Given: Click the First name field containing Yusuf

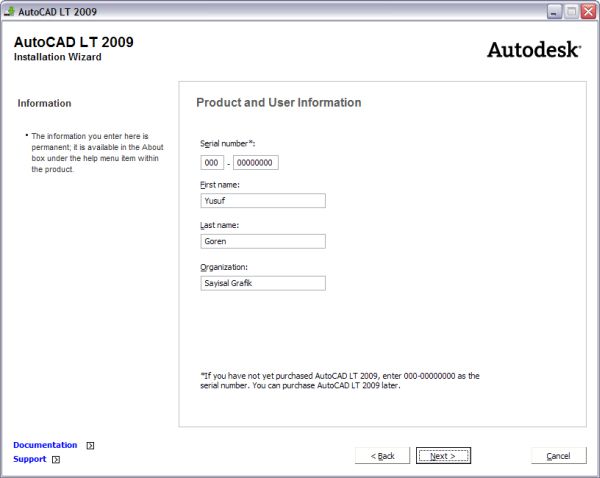Looking at the screenshot, I should [263, 201].
